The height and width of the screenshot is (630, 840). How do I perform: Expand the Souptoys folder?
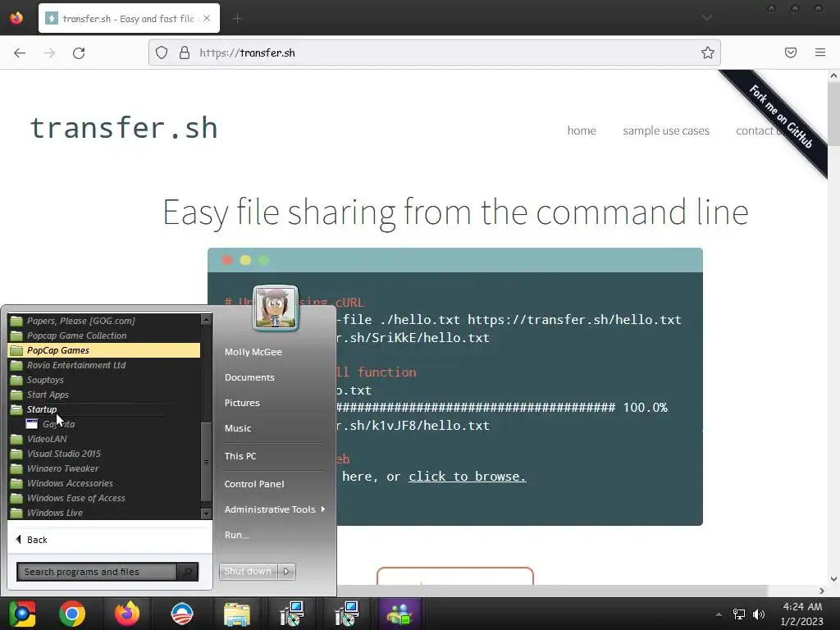pos(104,380)
